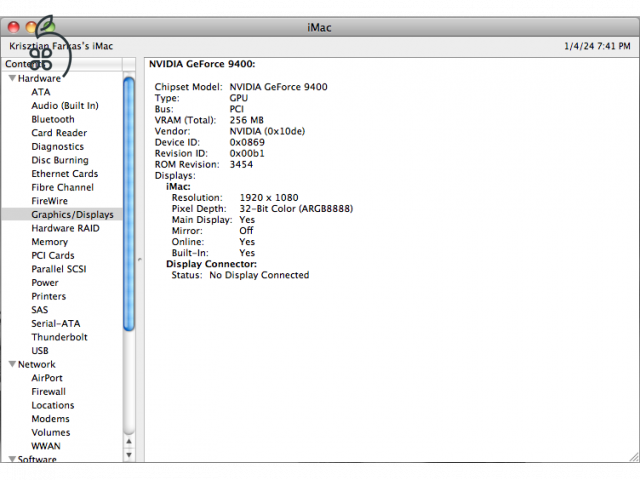Open the Memory section
Image resolution: width=640 pixels, height=480 pixels.
coord(49,242)
